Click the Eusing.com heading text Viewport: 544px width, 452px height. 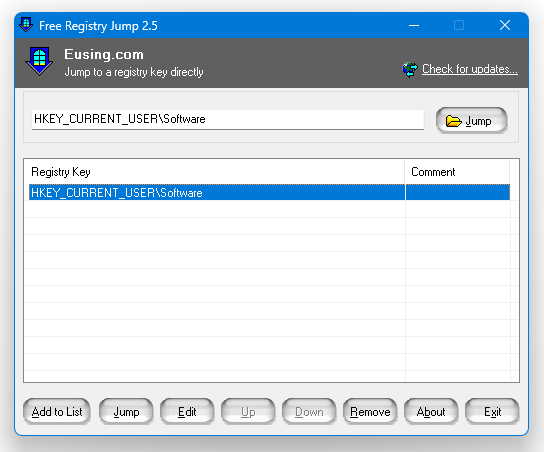[x=104, y=55]
